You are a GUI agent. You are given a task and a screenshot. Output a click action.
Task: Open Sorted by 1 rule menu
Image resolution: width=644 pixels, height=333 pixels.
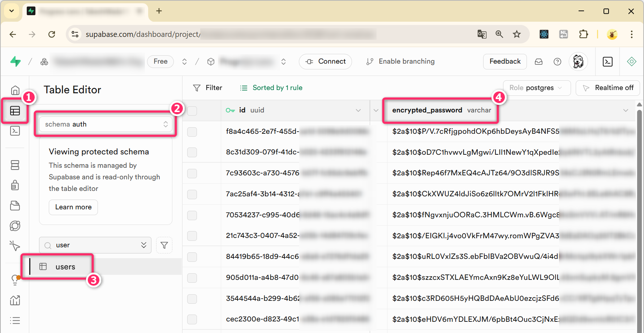(x=271, y=88)
